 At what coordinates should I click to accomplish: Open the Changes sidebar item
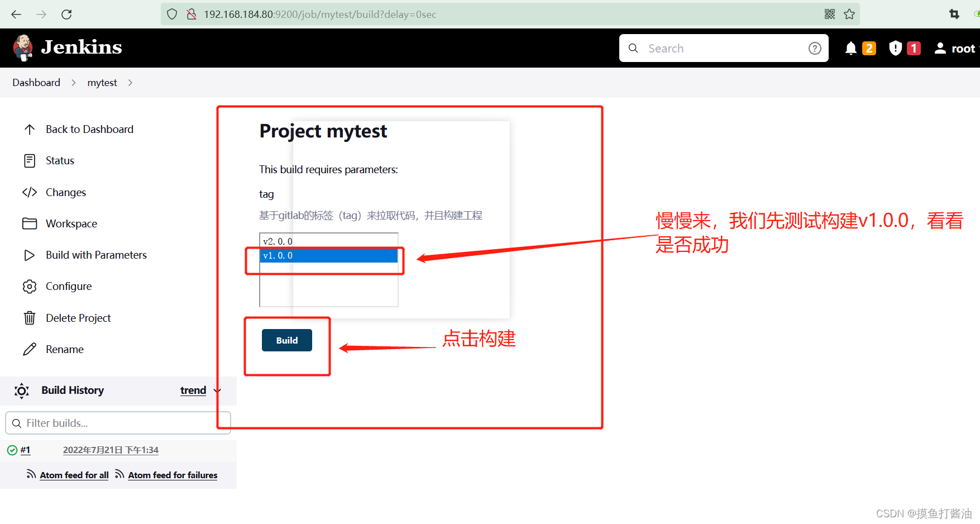click(x=66, y=192)
